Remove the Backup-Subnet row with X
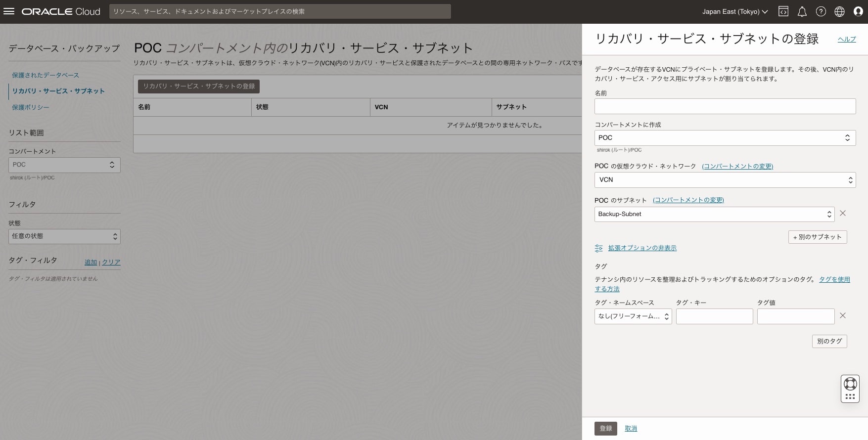Viewport: 868px width, 440px height. click(843, 213)
